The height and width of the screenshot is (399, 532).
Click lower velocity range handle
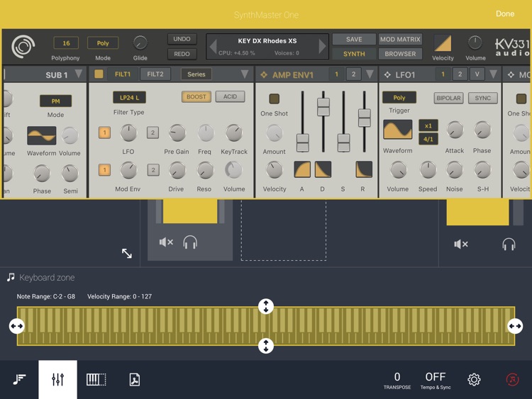pyautogui.click(x=266, y=346)
